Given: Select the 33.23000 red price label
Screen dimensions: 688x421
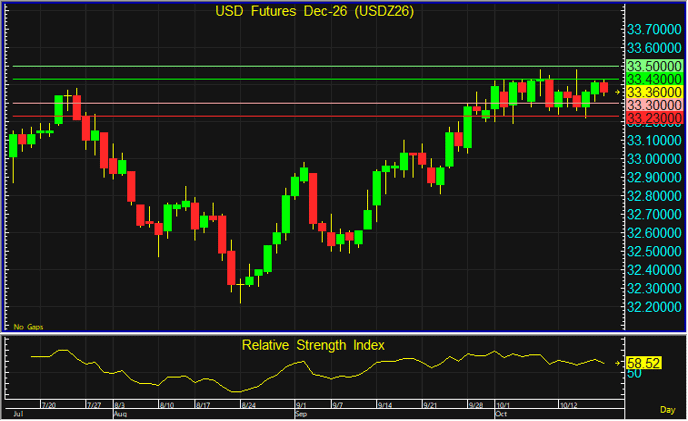Looking at the screenshot, I should click(x=654, y=118).
